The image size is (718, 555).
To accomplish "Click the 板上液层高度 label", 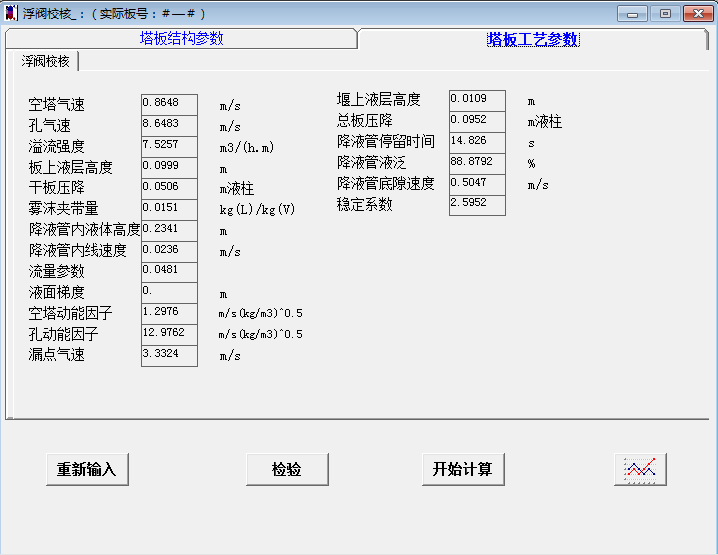I will coord(71,168).
